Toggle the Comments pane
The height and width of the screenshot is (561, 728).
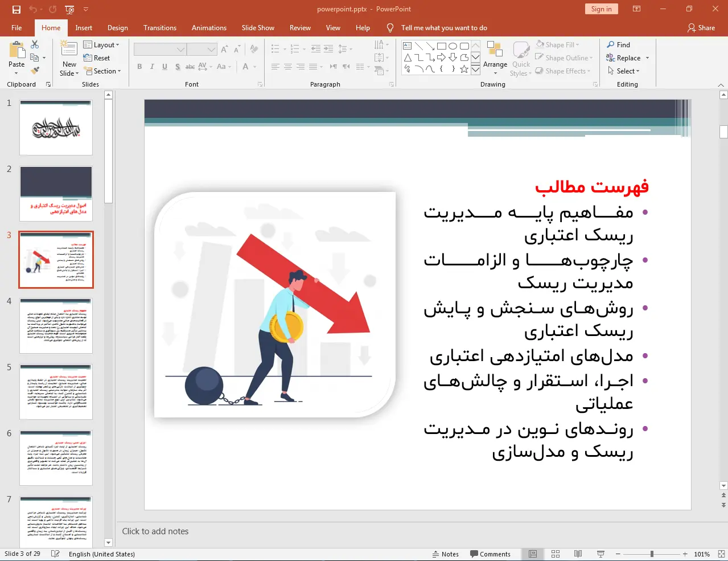click(491, 554)
